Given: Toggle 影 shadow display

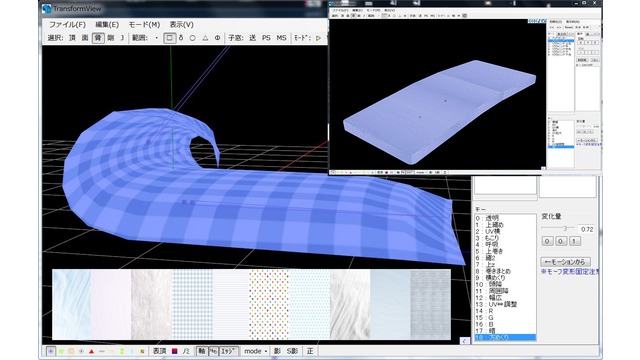Looking at the screenshot, I should click(x=277, y=351).
